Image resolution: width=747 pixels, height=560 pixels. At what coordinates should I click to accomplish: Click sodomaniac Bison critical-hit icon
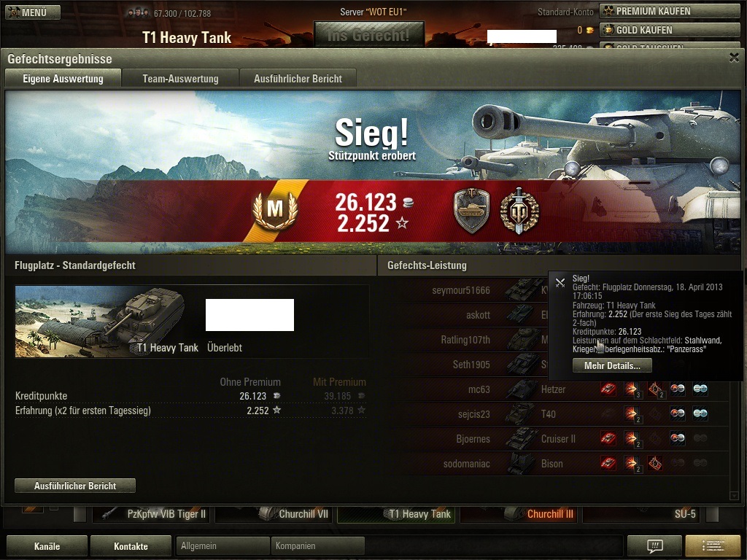655,462
